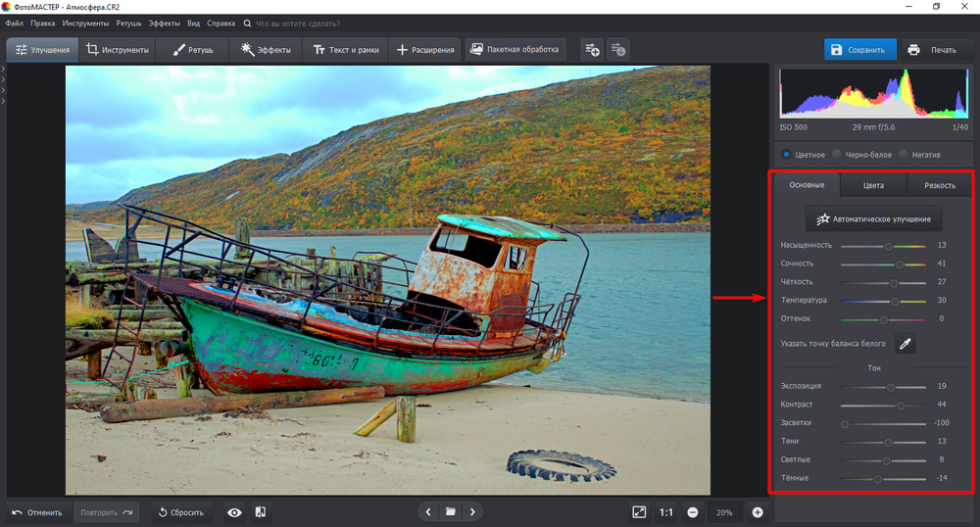
Task: Select the Цветное radio button
Action: coord(786,154)
